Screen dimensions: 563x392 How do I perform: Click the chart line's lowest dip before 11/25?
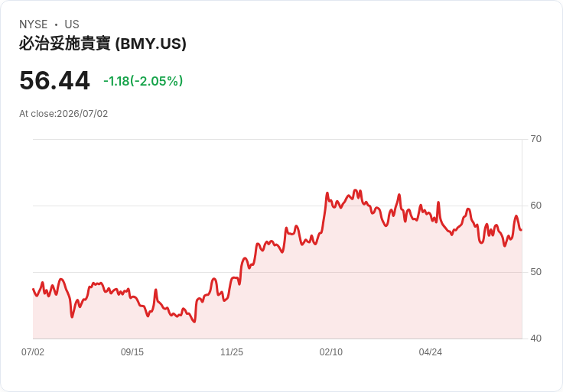(x=194, y=322)
